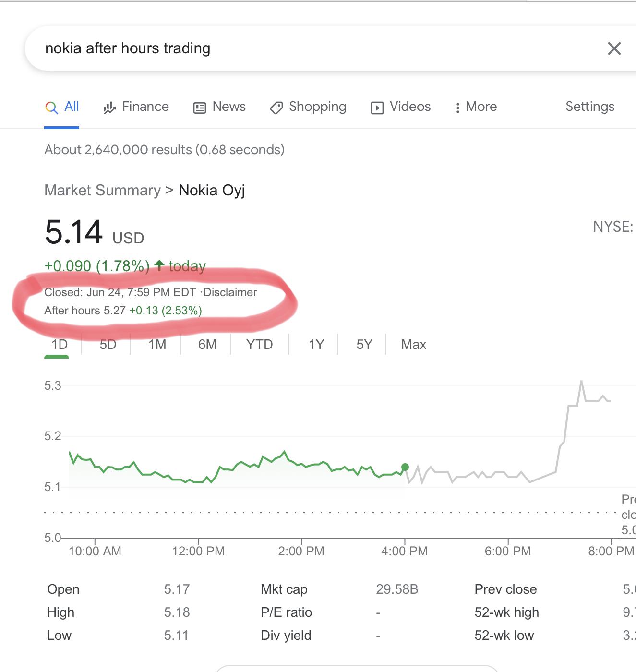Click inside the search input field
636x672 pixels.
pos(288,48)
